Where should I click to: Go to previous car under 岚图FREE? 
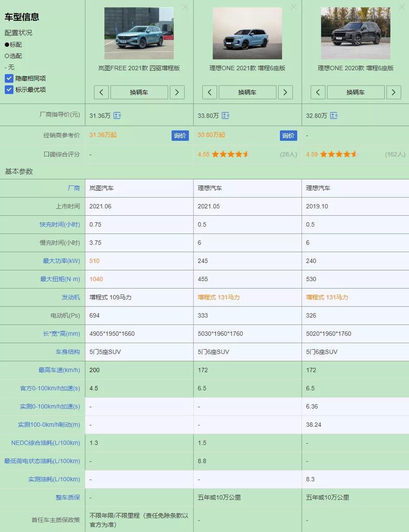click(101, 92)
